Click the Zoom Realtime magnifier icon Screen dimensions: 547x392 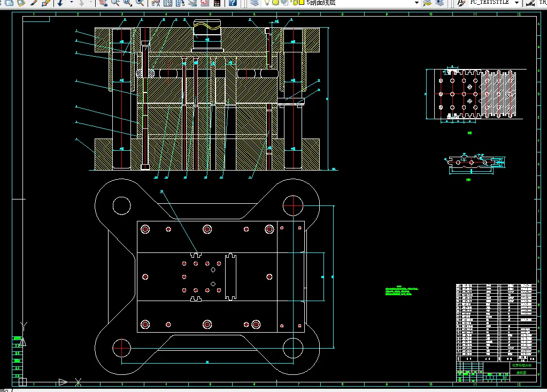(115, 3)
